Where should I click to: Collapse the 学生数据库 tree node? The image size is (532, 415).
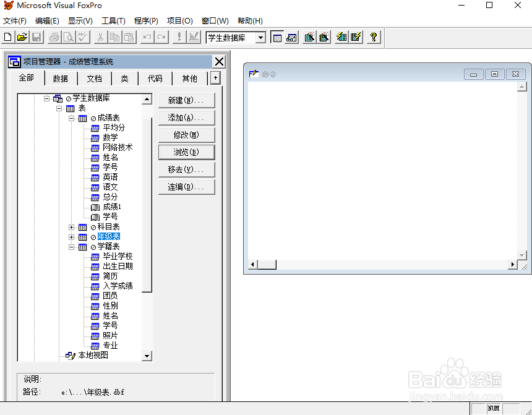[x=47, y=98]
